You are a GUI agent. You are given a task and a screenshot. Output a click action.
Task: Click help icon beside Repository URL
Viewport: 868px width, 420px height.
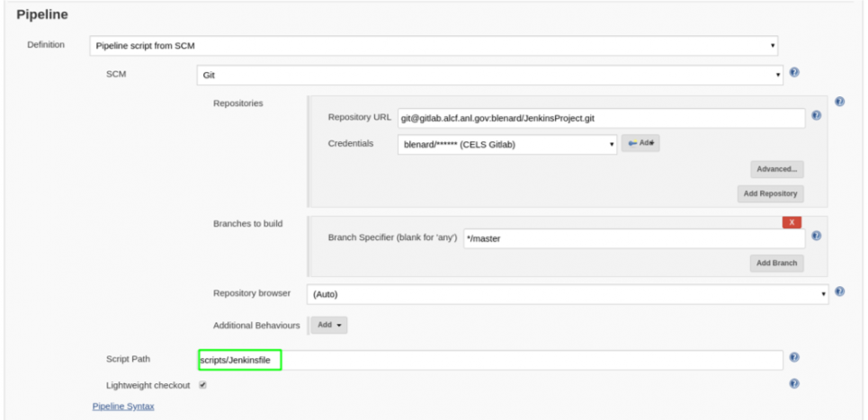click(x=816, y=116)
